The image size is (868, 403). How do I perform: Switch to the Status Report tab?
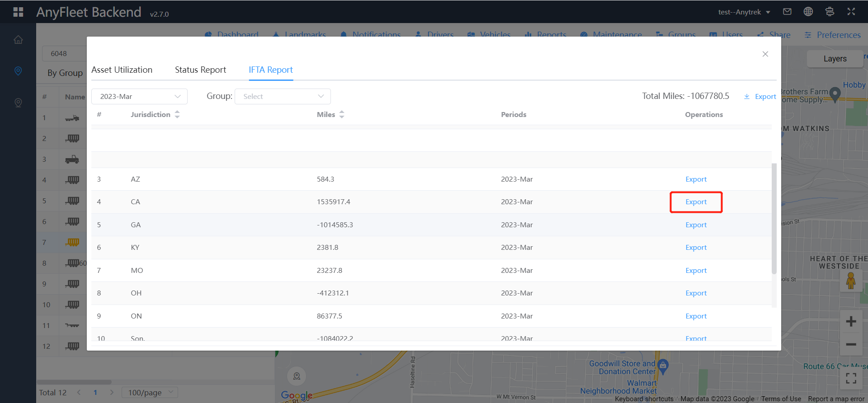[x=200, y=70]
